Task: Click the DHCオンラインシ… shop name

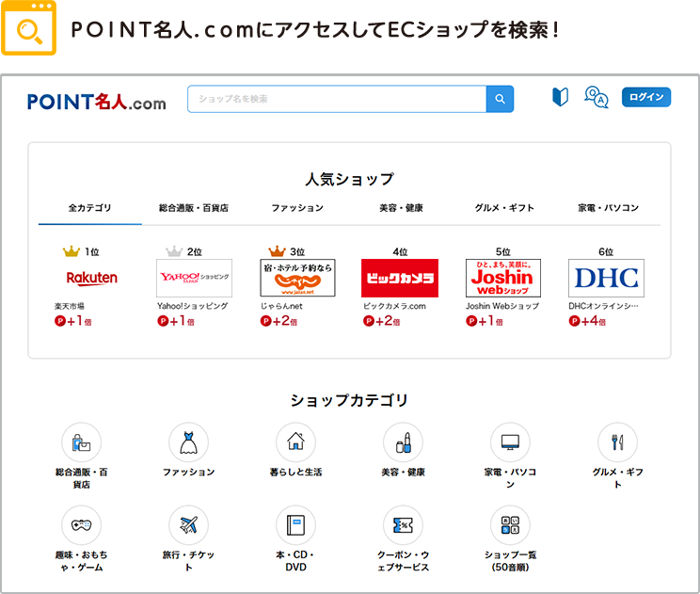Action: point(604,306)
